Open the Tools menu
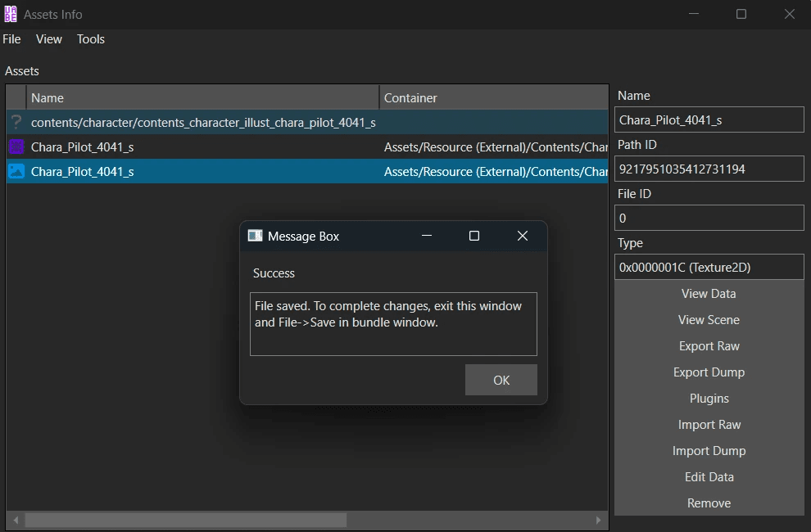Viewport: 811px width, 532px height. (91, 39)
